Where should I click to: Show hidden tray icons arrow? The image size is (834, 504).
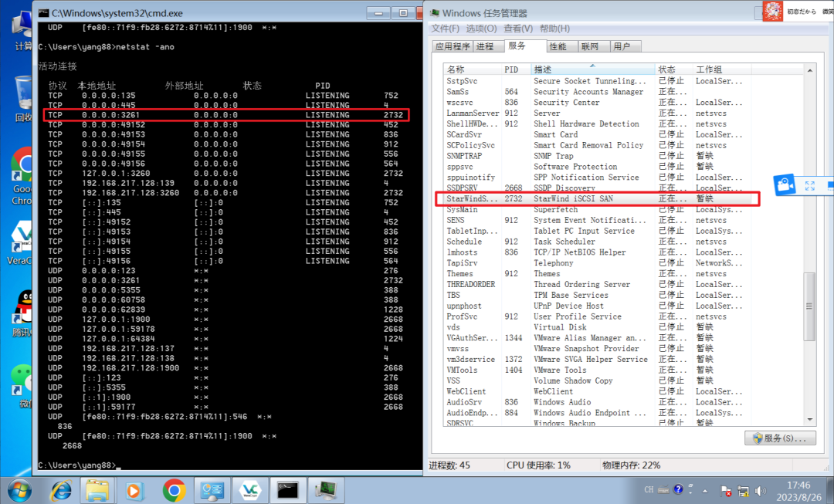(705, 491)
